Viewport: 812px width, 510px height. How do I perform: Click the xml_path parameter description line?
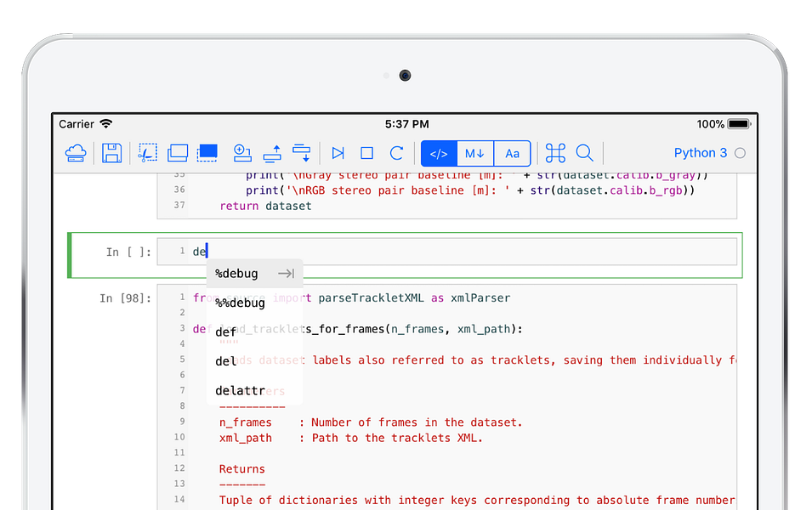click(350, 438)
